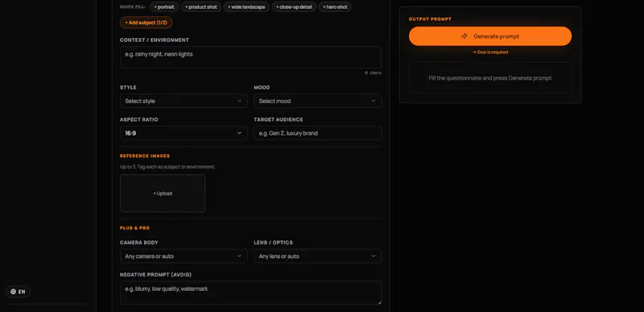Open the Select mood dropdown

(x=317, y=101)
